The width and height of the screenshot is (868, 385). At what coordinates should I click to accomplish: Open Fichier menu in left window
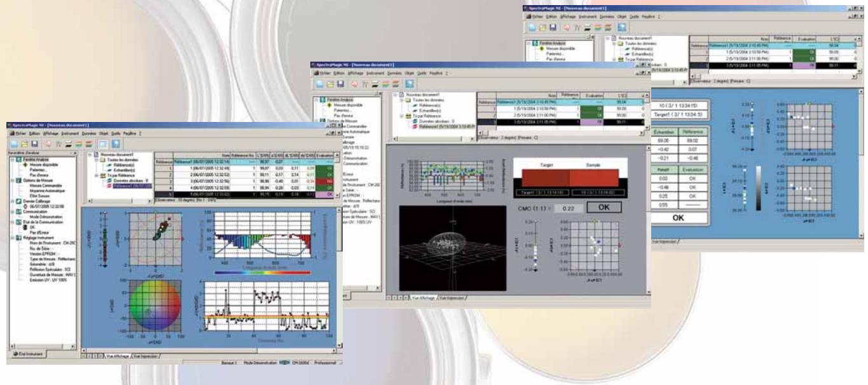(20, 133)
